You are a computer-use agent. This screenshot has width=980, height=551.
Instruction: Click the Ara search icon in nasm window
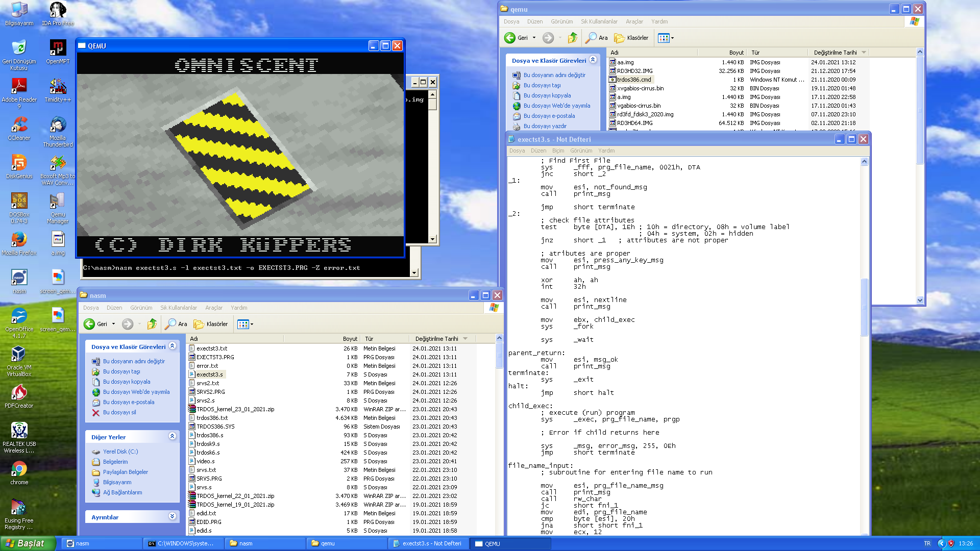coord(176,324)
